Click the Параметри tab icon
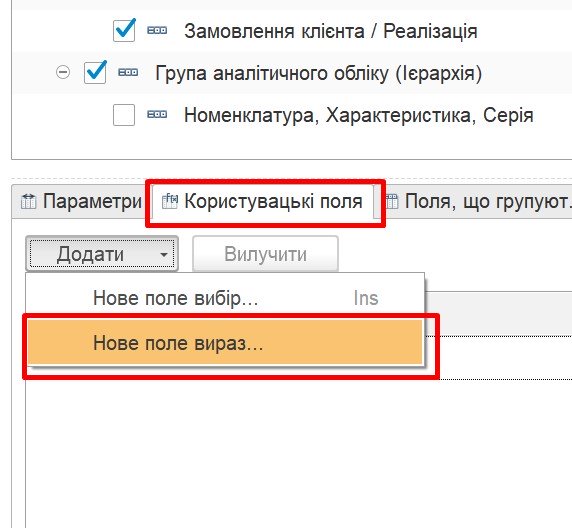Screen dimensions: 572x528 coord(28,201)
